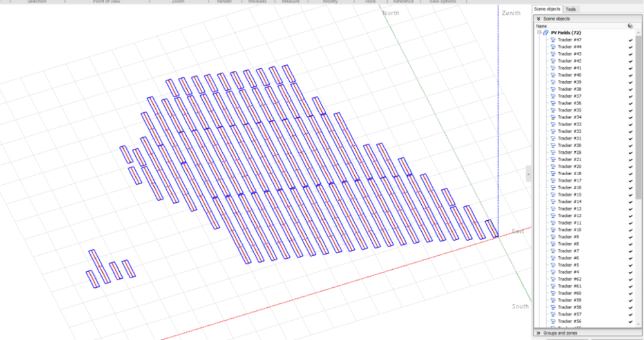The image size is (644, 340).
Task: Toggle visibility checkmark for Tracker #9
Action: [x=630, y=237]
